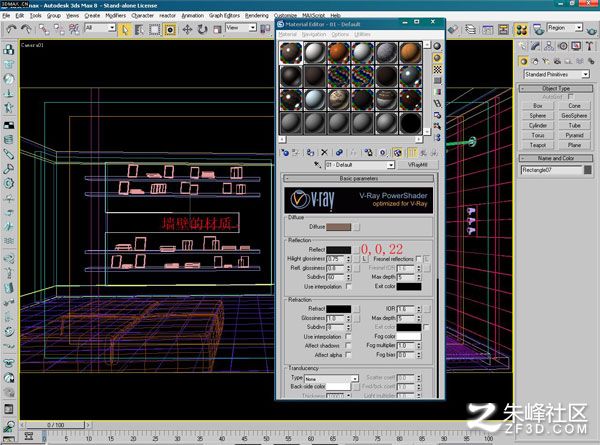
Task: Click Show Map in Viewport icon
Action: pos(398,153)
